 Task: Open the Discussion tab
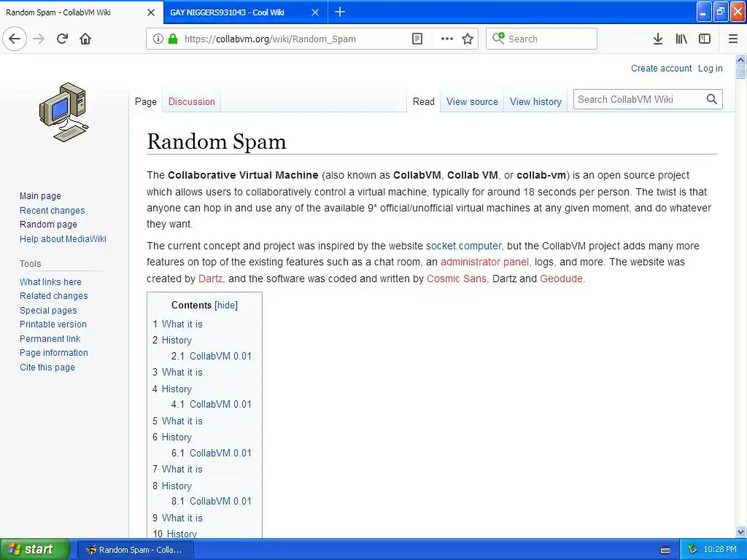coord(192,101)
